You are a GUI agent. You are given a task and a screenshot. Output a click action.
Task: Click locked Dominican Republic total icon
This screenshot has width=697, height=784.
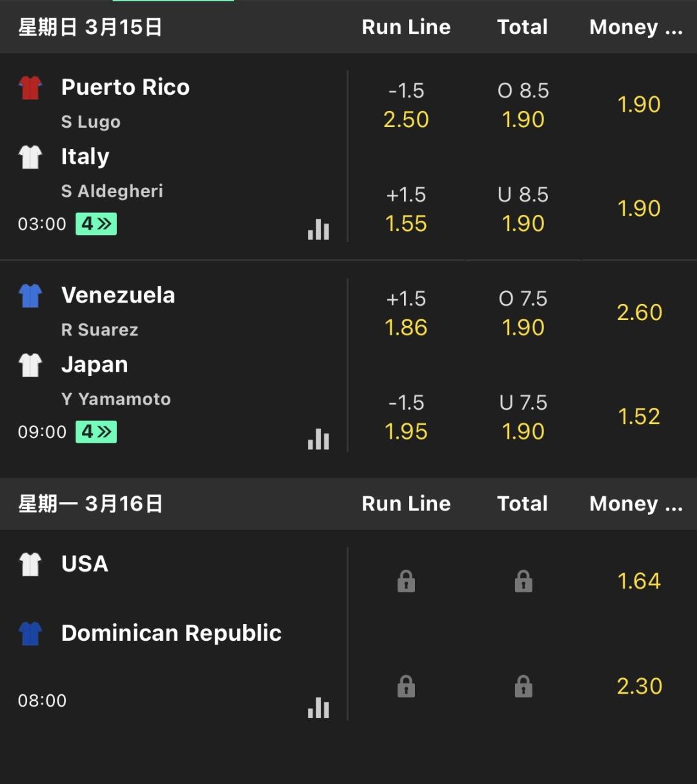click(x=523, y=686)
